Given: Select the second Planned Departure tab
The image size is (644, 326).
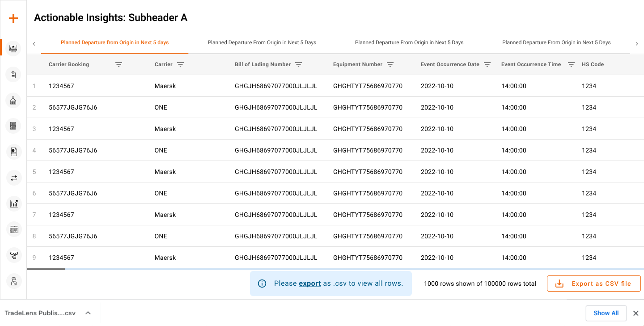Looking at the screenshot, I should 262,43.
